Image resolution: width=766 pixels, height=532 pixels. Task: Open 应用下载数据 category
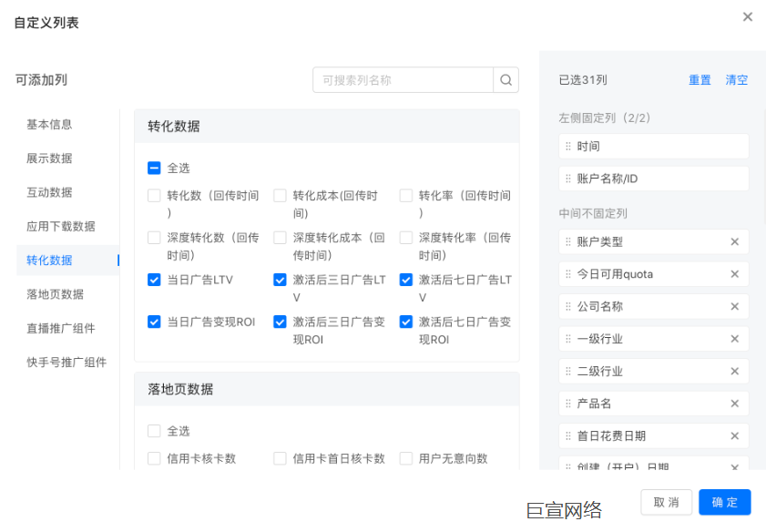[61, 226]
